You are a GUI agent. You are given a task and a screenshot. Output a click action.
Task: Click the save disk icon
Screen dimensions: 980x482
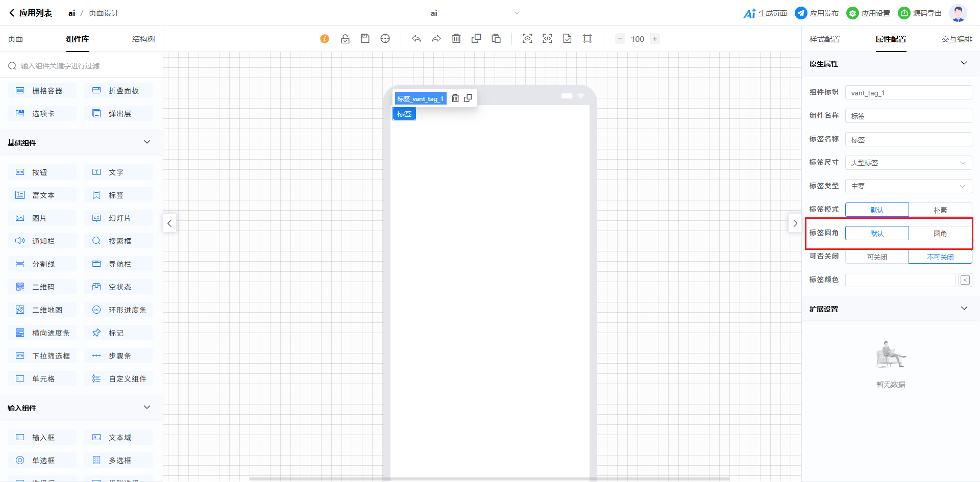tap(365, 39)
